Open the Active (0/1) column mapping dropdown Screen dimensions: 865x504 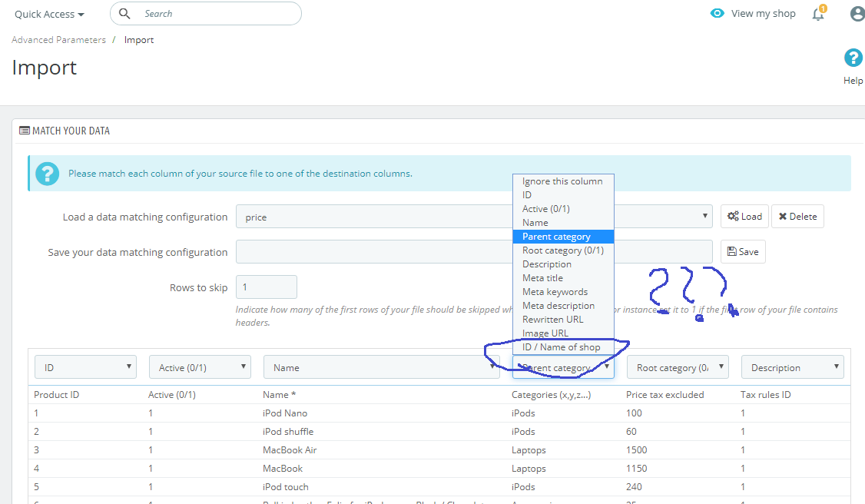[x=200, y=367]
